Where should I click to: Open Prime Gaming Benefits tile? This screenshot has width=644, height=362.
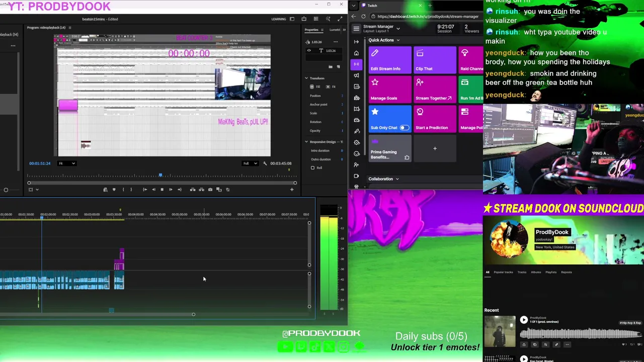[390, 148]
